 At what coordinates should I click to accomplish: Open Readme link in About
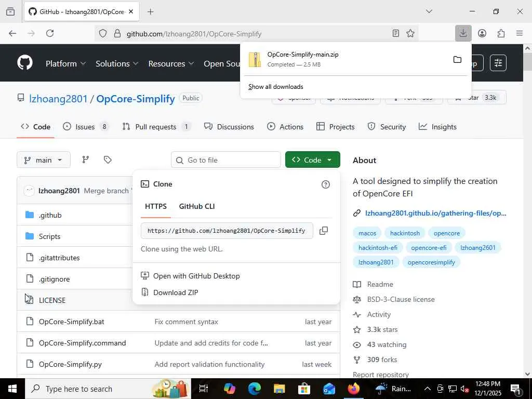[380, 284]
